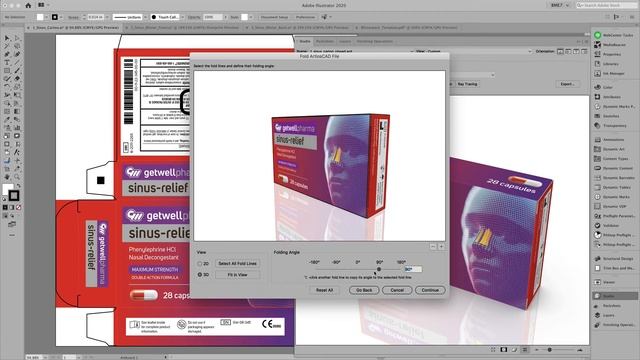640x360 pixels.
Task: Click the Fit in View button
Action: pyautogui.click(x=238, y=275)
